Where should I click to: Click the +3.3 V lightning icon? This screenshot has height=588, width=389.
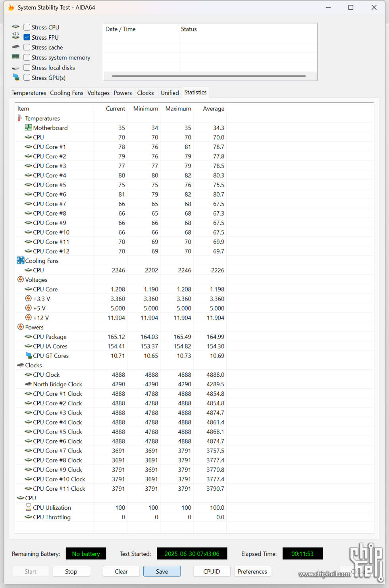click(28, 299)
